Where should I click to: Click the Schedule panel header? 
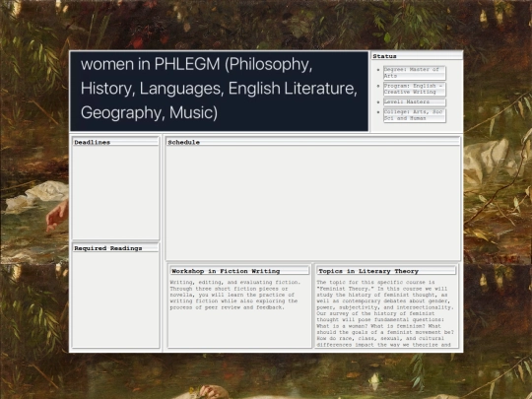click(x=312, y=142)
